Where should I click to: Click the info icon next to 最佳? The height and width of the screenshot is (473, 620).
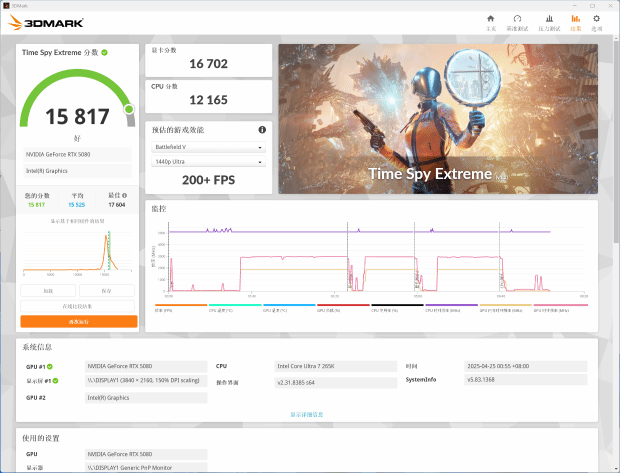point(125,195)
